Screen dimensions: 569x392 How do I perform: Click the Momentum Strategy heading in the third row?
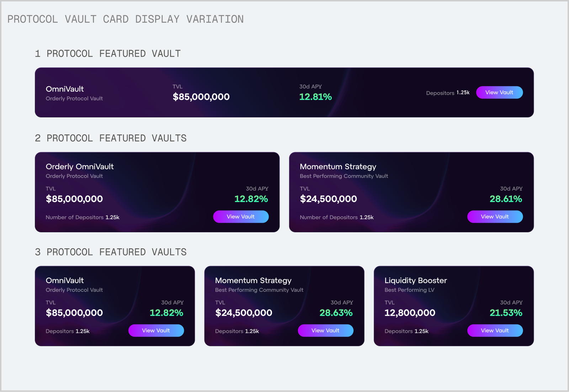pos(253,280)
